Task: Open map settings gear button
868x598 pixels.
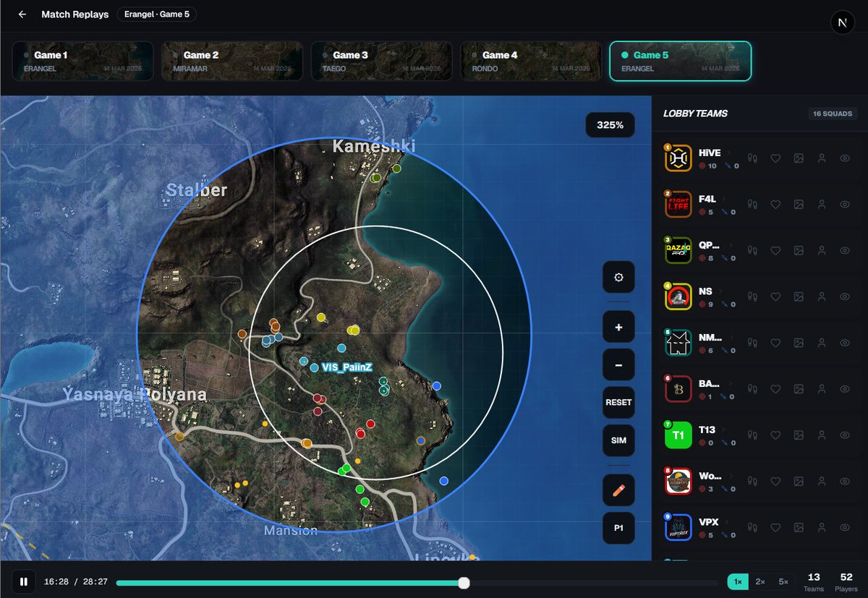Action: coord(618,277)
